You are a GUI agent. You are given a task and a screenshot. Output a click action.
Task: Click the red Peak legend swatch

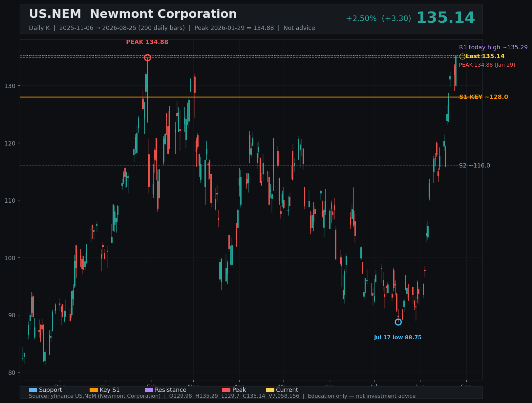(x=226, y=390)
